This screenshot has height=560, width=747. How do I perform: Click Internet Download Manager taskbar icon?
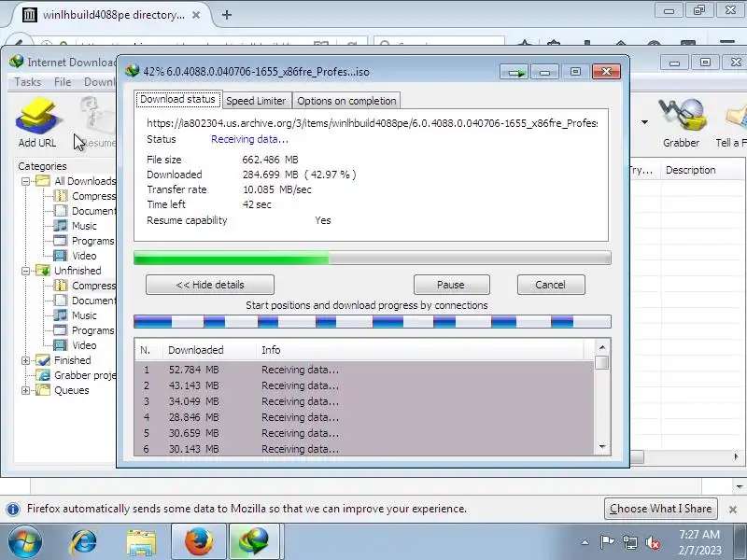(x=254, y=541)
